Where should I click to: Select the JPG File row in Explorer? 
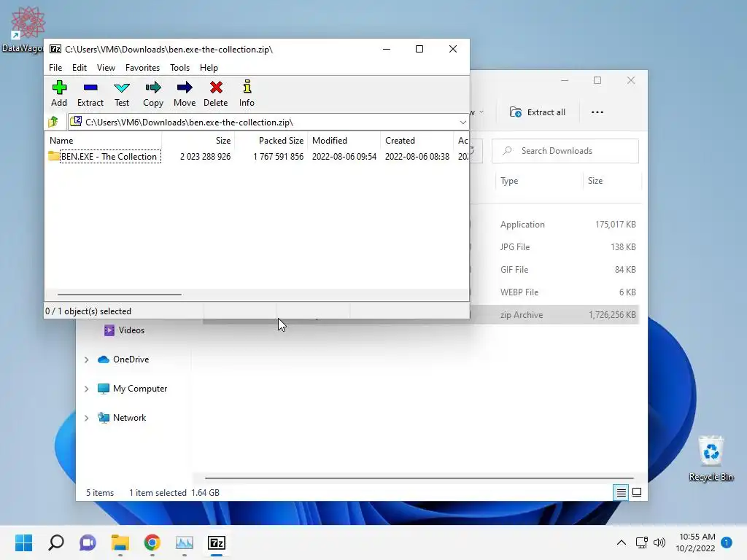point(554,247)
